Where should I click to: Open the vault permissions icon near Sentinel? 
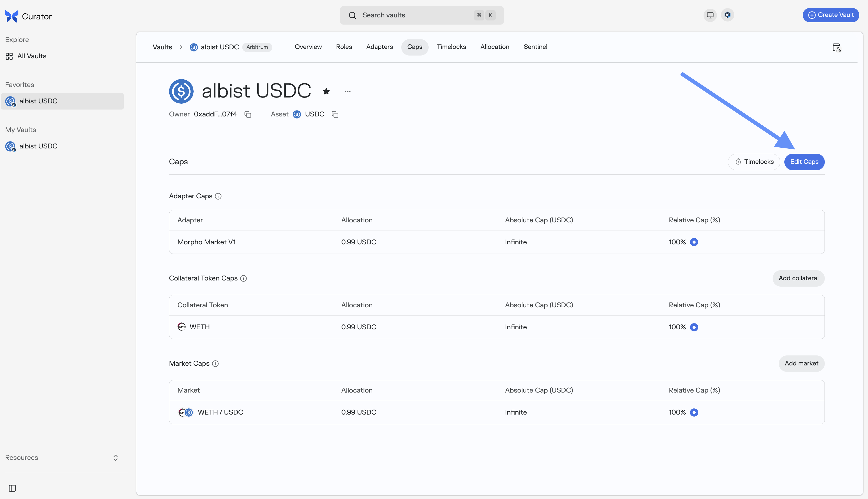click(x=837, y=47)
